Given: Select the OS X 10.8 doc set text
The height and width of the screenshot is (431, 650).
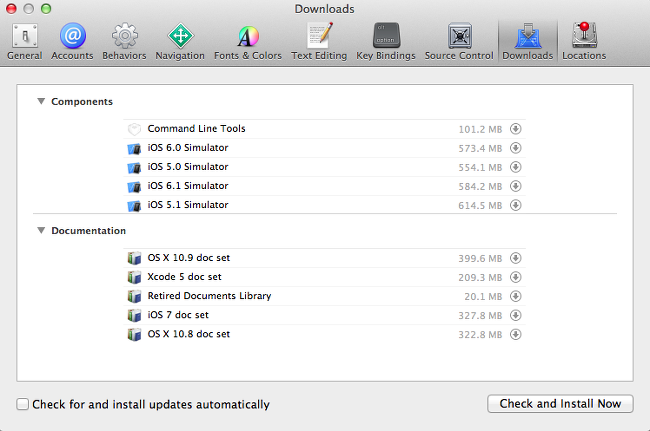Looking at the screenshot, I should [x=189, y=334].
